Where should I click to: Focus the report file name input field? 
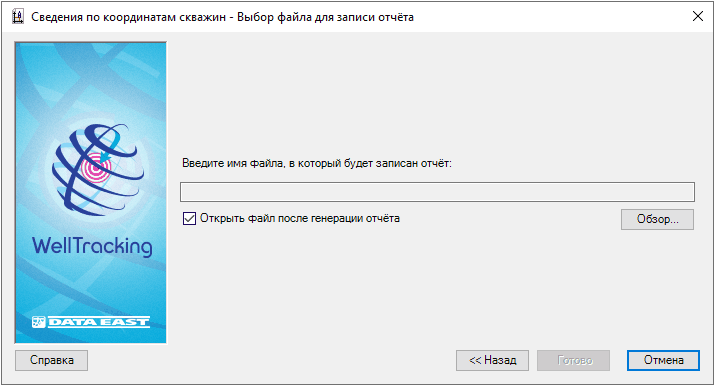tap(437, 192)
